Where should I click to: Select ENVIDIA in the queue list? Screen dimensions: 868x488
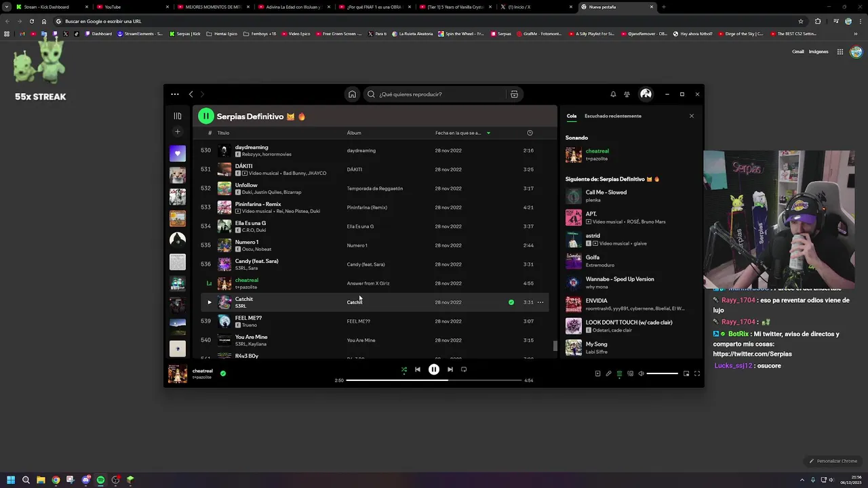(x=630, y=304)
